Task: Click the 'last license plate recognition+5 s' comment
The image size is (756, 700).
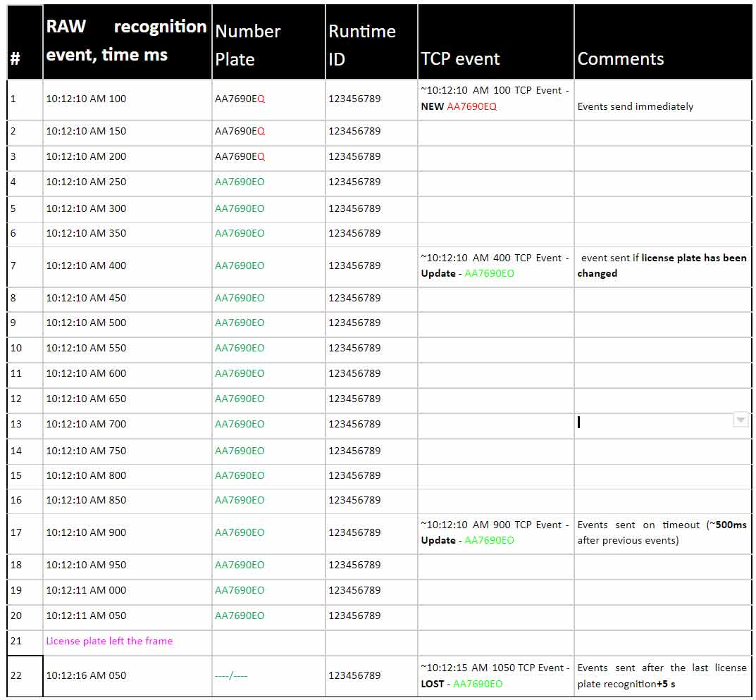Action: (x=662, y=675)
